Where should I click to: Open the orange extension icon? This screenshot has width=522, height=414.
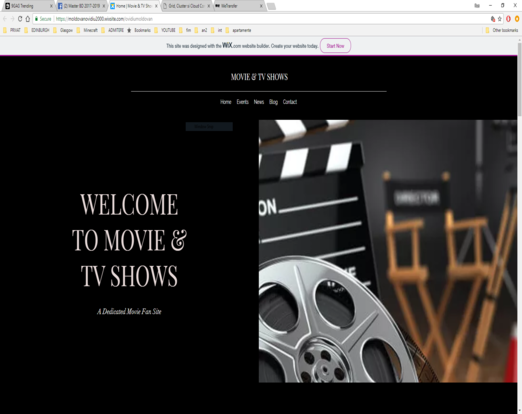pos(517,19)
